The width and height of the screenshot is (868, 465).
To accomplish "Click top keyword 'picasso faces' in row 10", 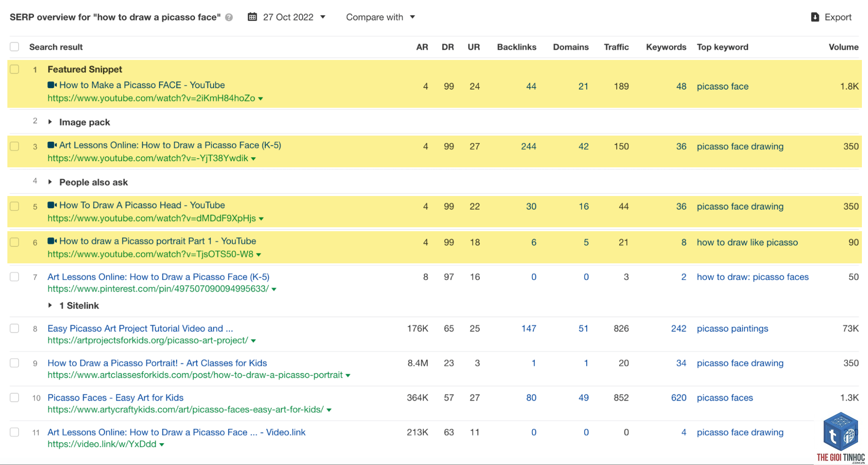I will (x=725, y=398).
